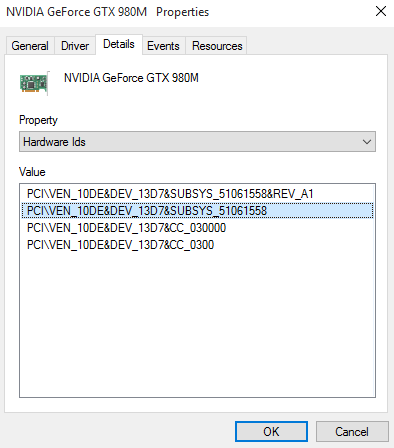394x448 pixels.
Task: Select hardware ID ending in CC_030000
Action: 197,228
